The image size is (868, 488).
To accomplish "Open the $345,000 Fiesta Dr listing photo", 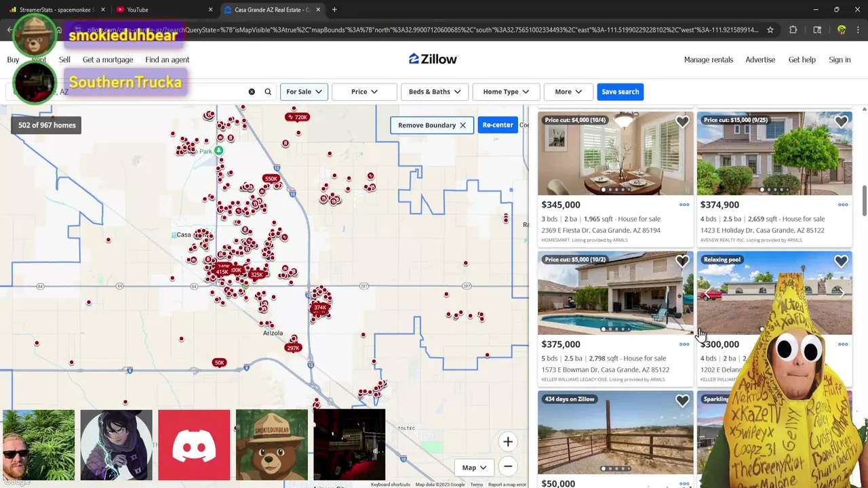I will (x=616, y=153).
